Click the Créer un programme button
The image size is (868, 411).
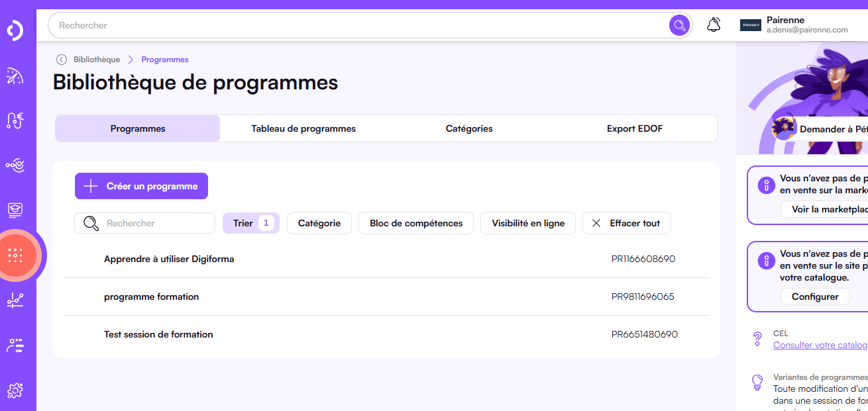(x=141, y=186)
